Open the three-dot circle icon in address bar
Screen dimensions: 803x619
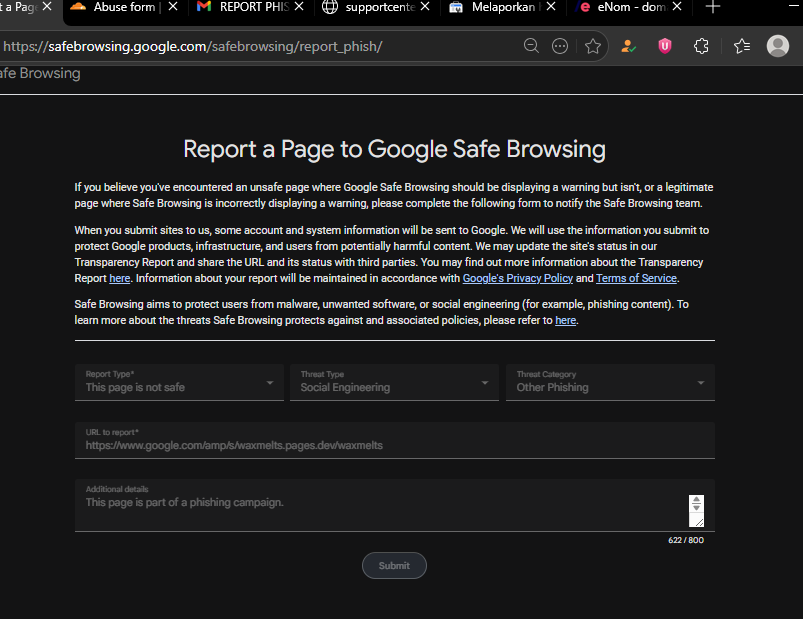tap(560, 46)
